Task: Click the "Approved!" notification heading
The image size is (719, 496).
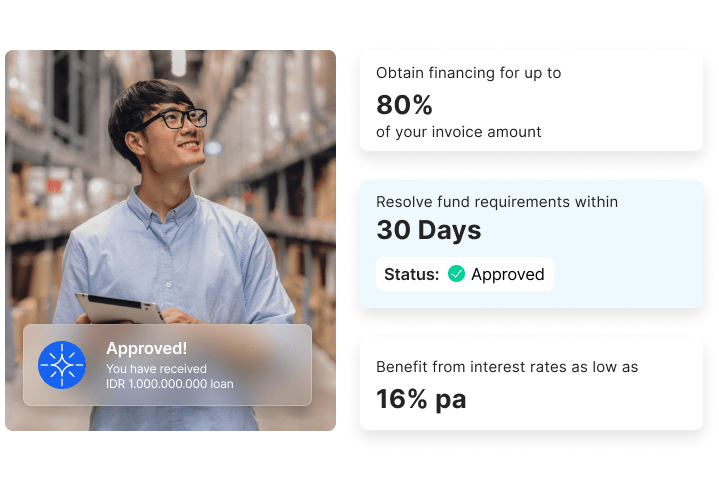Action: pyautogui.click(x=146, y=348)
